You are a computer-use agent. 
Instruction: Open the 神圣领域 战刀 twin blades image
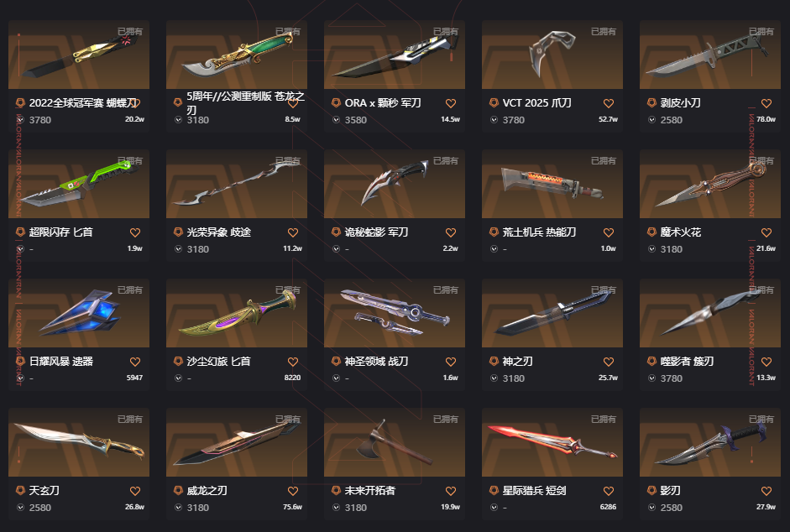point(395,313)
